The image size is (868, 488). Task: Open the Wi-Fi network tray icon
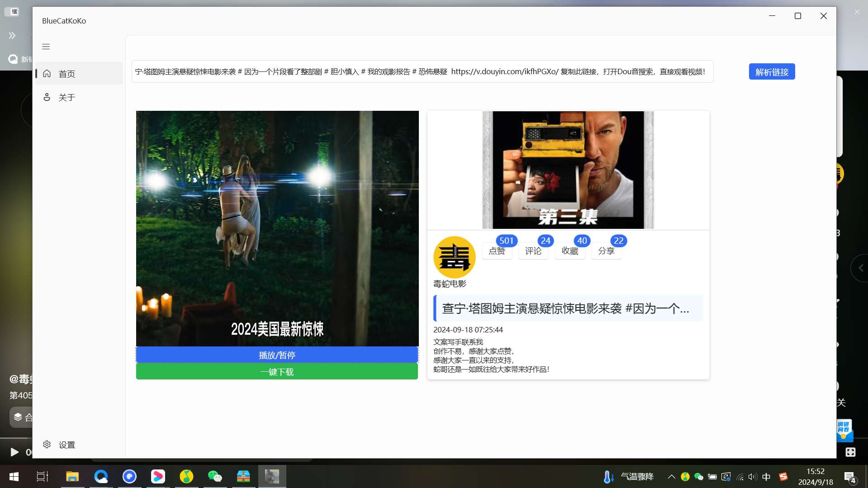coord(740,477)
